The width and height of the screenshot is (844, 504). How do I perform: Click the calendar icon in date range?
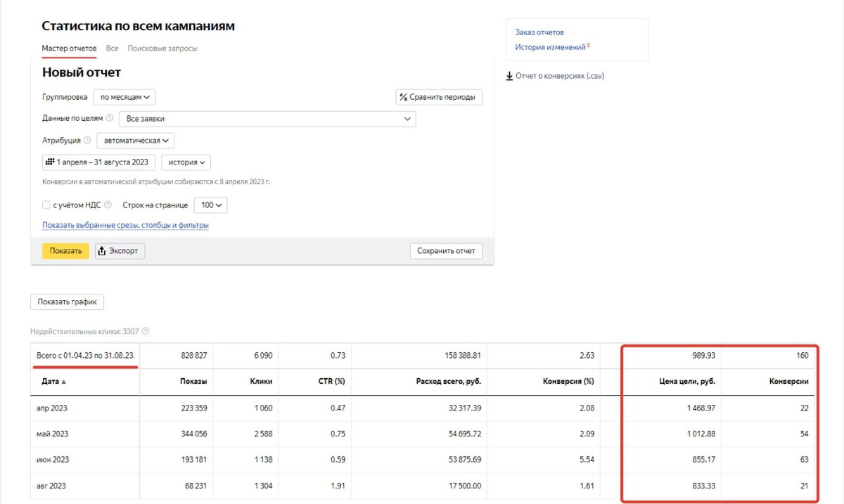[x=49, y=162]
